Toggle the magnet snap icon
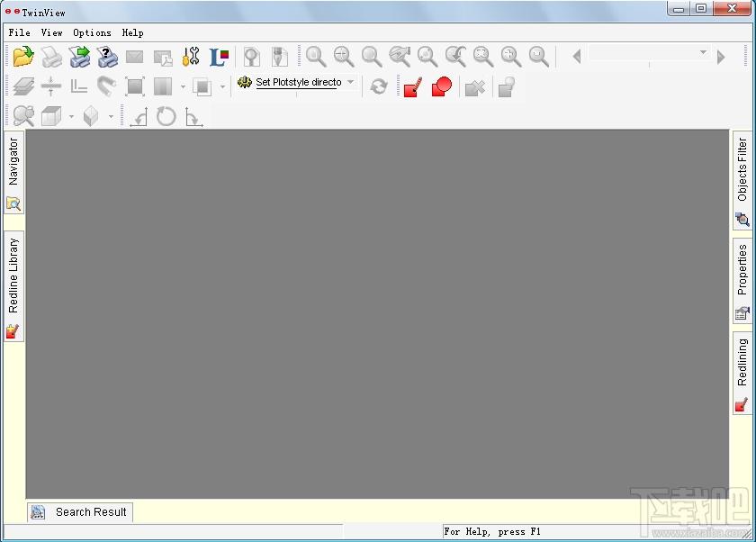 click(x=106, y=86)
